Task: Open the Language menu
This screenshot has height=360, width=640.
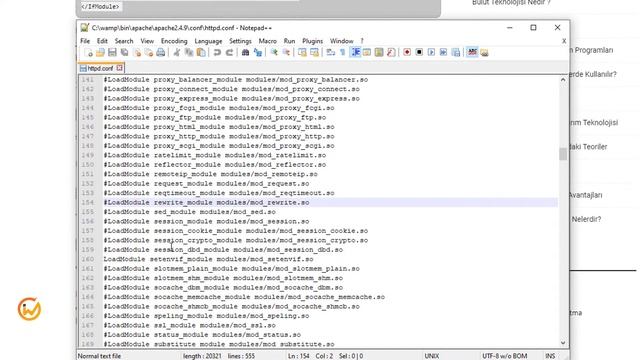Action: pos(208,41)
